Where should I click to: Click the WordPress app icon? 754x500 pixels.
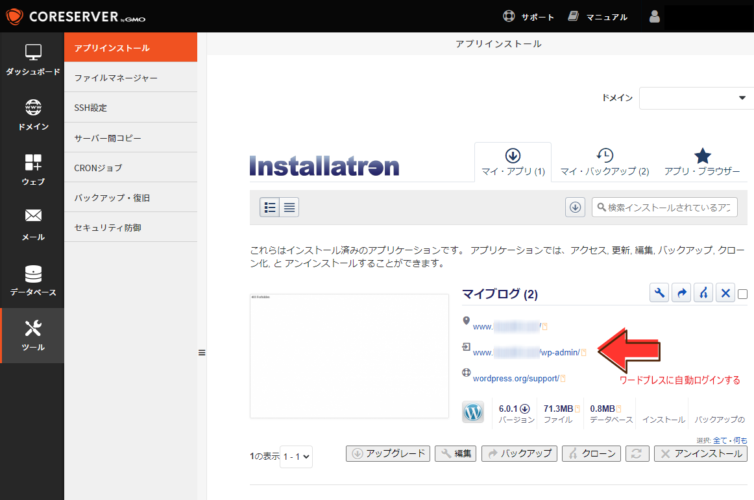tap(473, 412)
